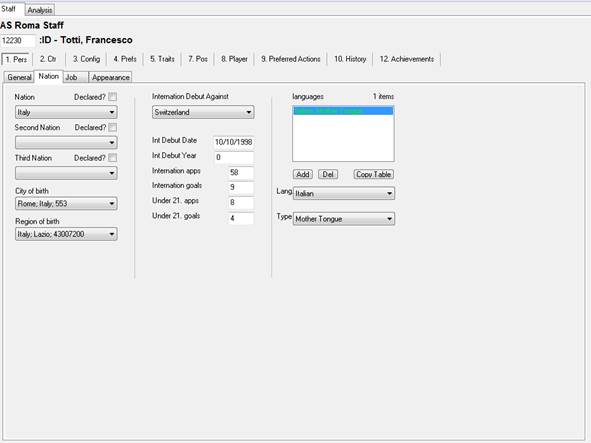This screenshot has width=591, height=443.
Task: Switch to the Staff tab
Action: [11, 9]
